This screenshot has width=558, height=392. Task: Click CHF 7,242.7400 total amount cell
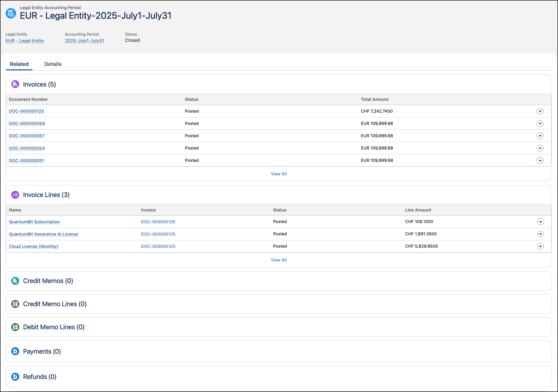377,111
